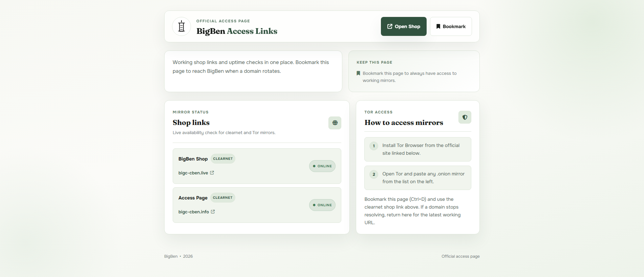The image size is (644, 277).
Task: Click the ONLINE status in the Access Page row
Action: pos(322,205)
